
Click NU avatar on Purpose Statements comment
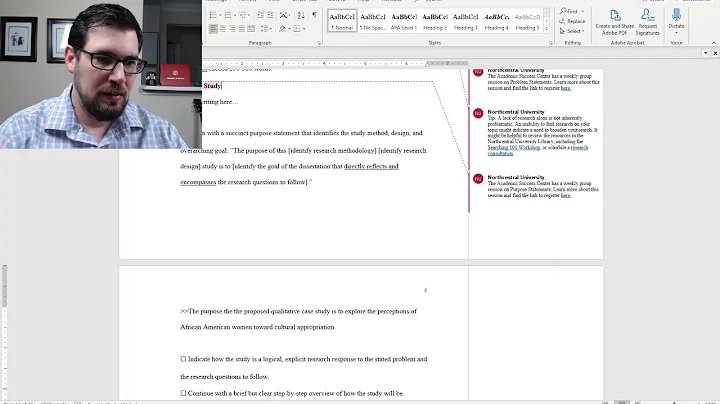click(x=478, y=179)
